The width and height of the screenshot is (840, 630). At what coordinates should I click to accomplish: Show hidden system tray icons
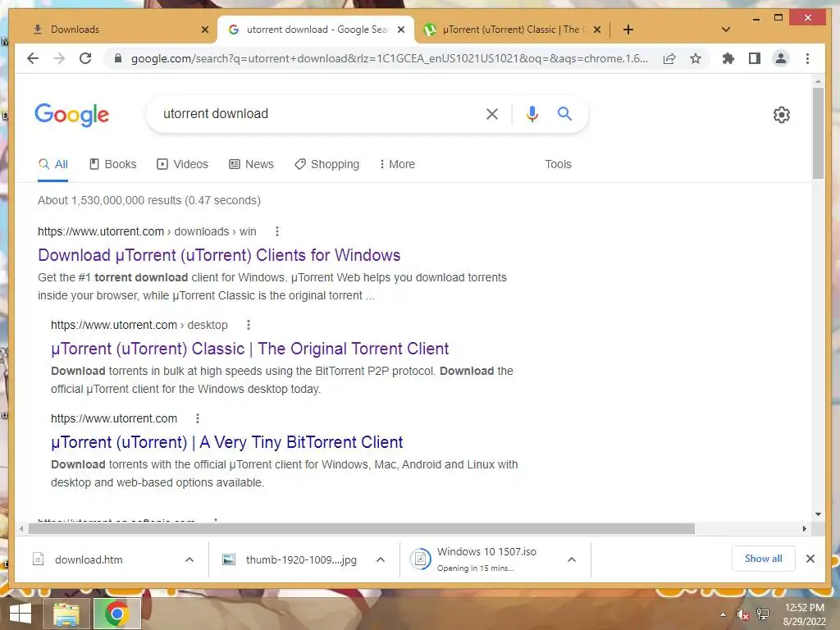[x=723, y=614]
